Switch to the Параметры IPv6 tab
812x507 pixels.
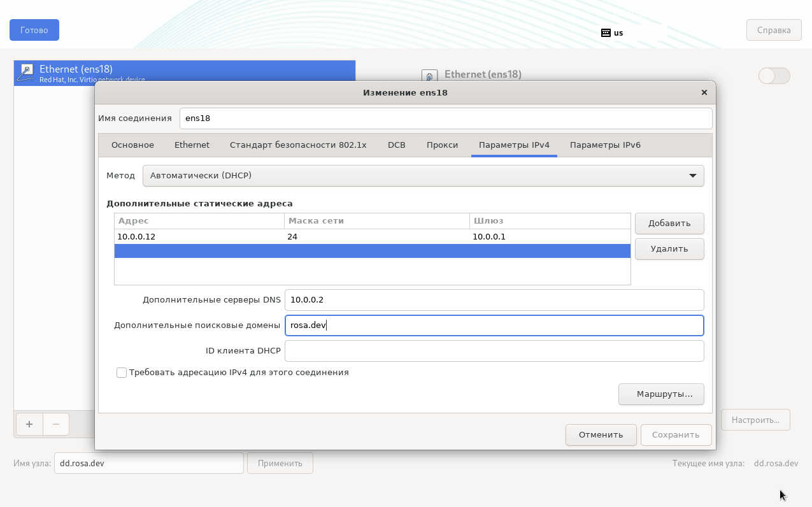604,145
